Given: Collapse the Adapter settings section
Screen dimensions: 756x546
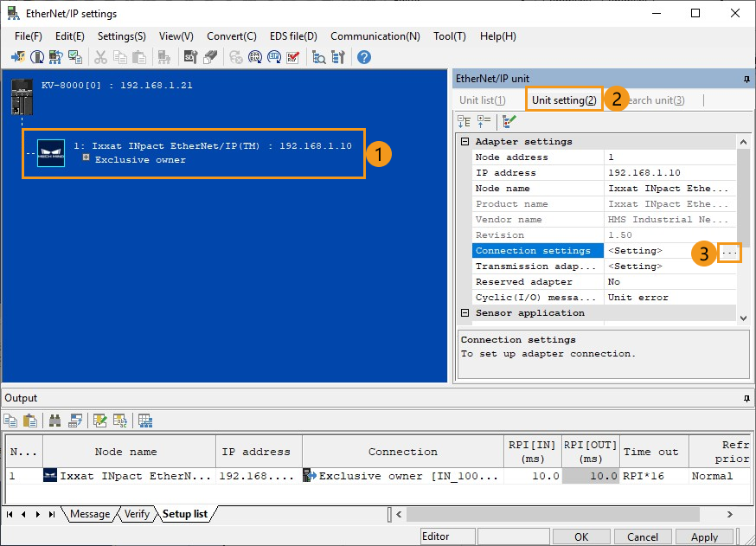Looking at the screenshot, I should click(x=464, y=141).
